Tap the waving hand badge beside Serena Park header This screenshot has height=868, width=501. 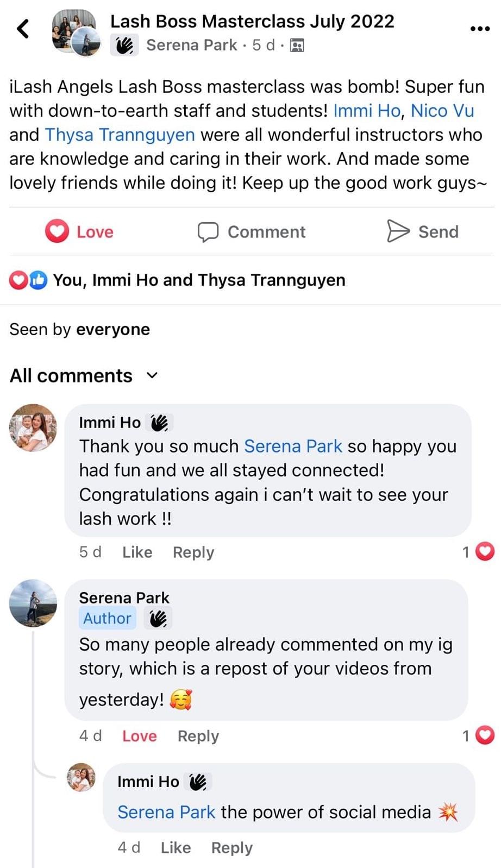pyautogui.click(x=124, y=45)
